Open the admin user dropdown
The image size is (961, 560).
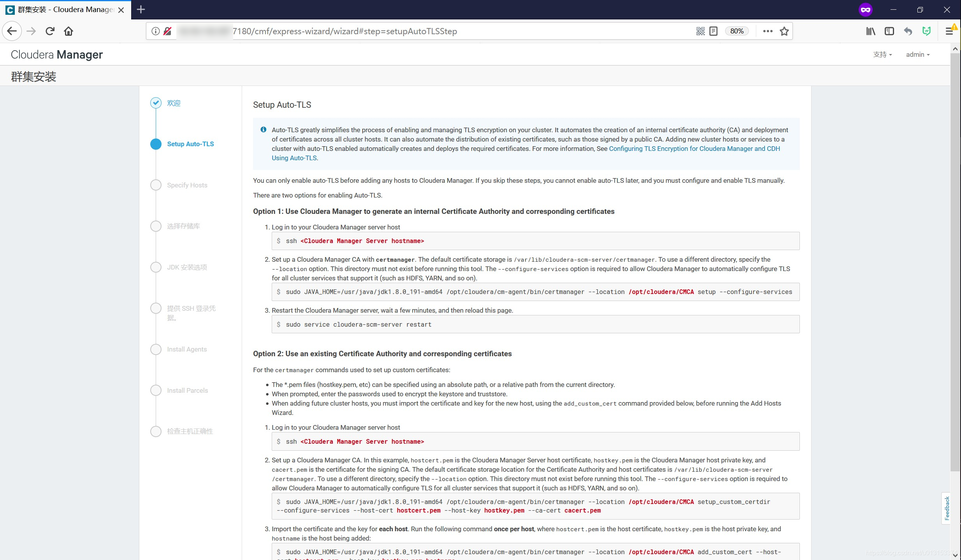(917, 54)
